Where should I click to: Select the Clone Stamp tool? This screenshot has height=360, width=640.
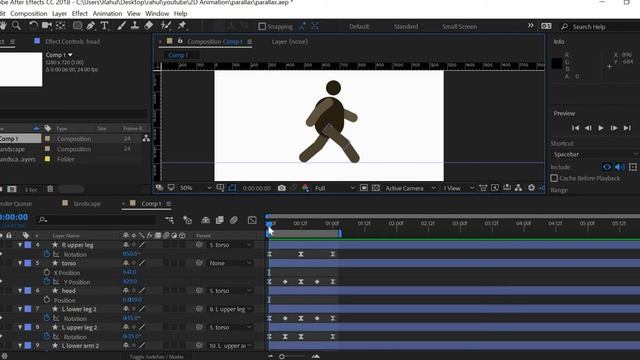coord(135,26)
